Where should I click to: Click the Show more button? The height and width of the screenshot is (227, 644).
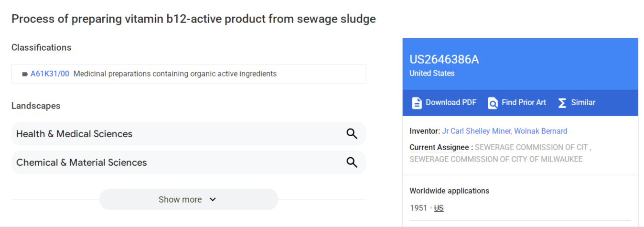point(189,199)
